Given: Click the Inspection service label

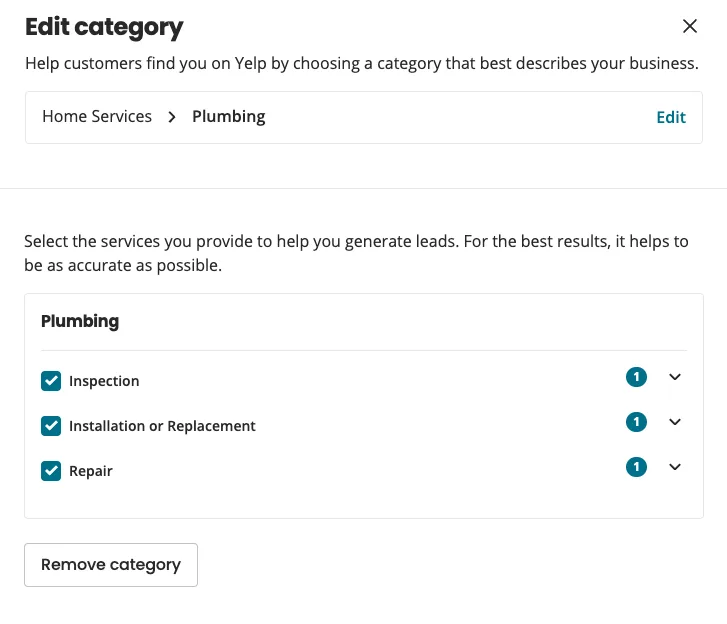Looking at the screenshot, I should tap(104, 381).
